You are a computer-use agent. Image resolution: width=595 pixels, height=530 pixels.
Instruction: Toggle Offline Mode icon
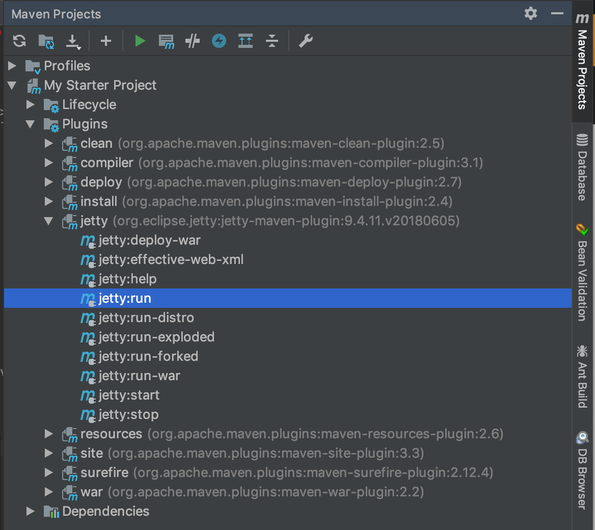tap(192, 41)
